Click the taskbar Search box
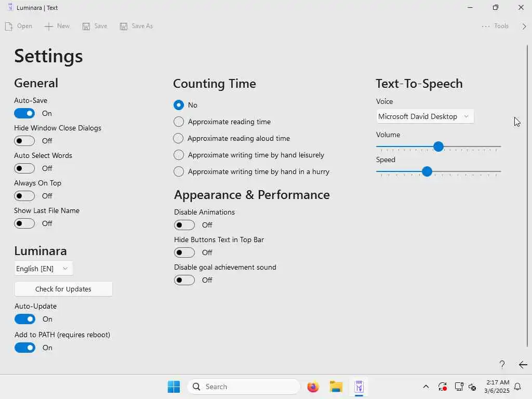 pos(244,387)
